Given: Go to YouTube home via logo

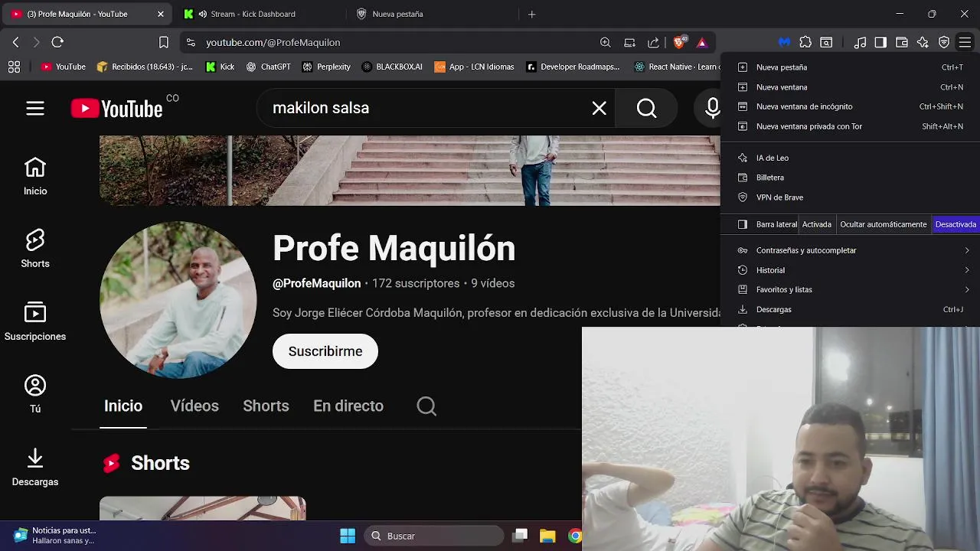Looking at the screenshot, I should tap(116, 109).
